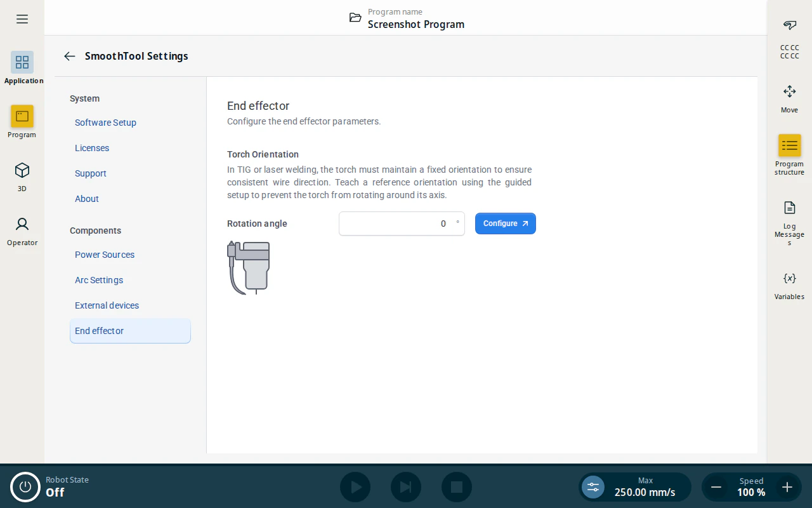Open the Application view
The width and height of the screenshot is (812, 508).
point(22,68)
